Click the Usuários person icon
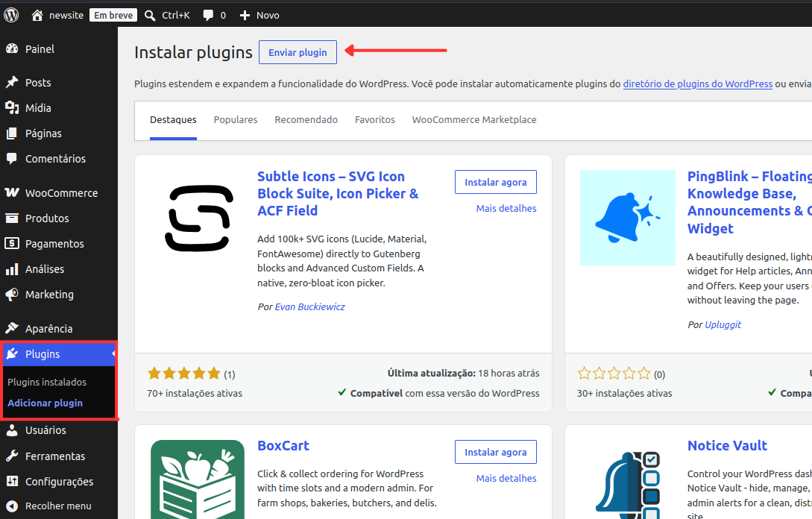The image size is (812, 519). [12, 430]
